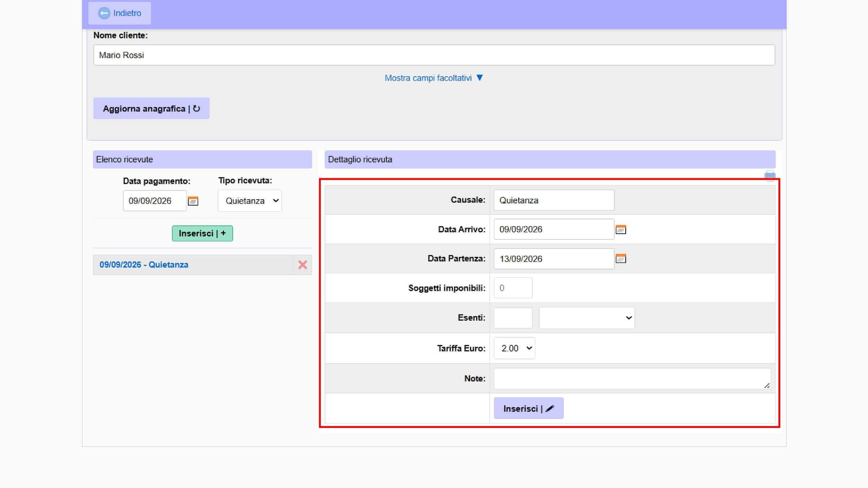Expand Mostra campi facoltativi link

434,78
